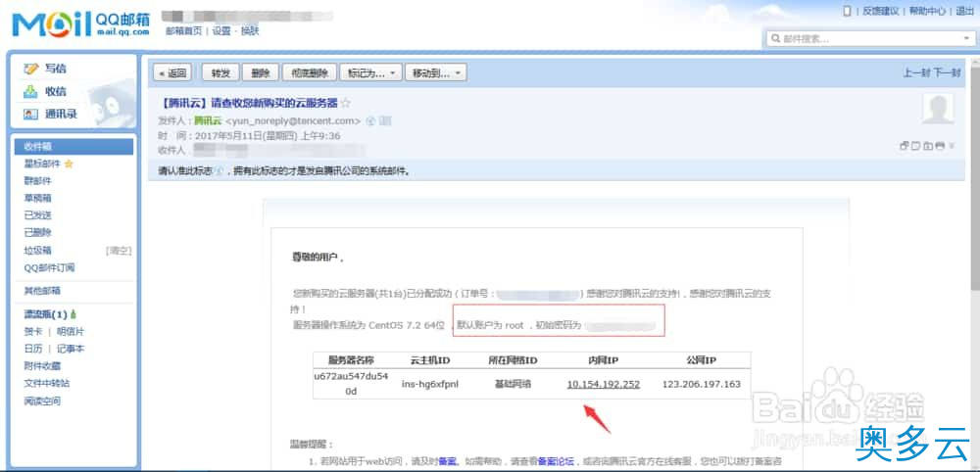980x472 pixels.
Task: Open the 写信 compose mail entry
Action: coord(46,69)
